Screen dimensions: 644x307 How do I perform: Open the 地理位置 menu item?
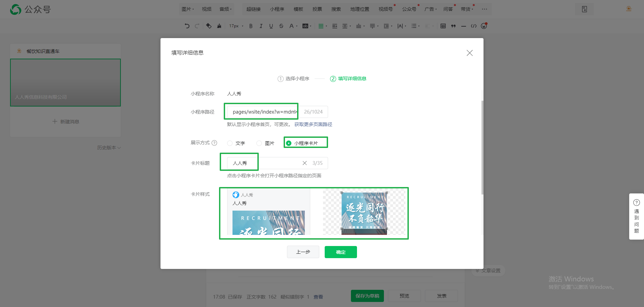pos(360,9)
